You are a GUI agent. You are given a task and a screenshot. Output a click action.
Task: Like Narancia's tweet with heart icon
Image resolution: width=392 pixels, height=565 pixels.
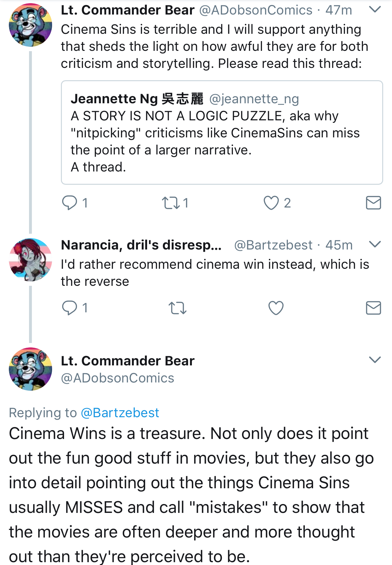276,308
